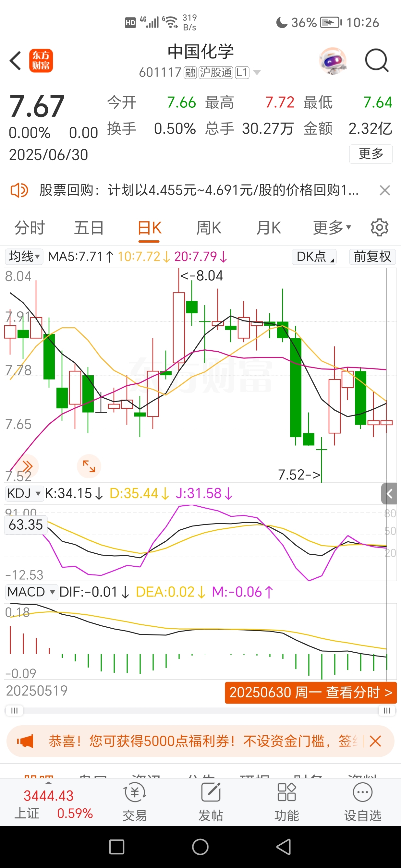Tap the 沪股通 tag
Image resolution: width=401 pixels, height=868 pixels.
point(216,72)
